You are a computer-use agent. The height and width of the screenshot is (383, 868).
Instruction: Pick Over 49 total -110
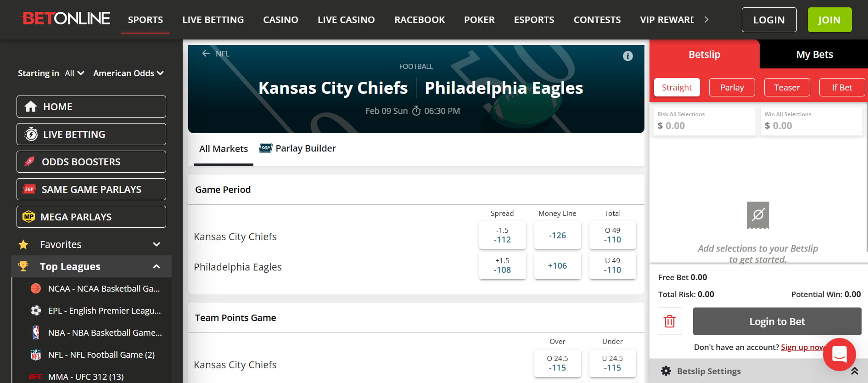click(x=612, y=235)
